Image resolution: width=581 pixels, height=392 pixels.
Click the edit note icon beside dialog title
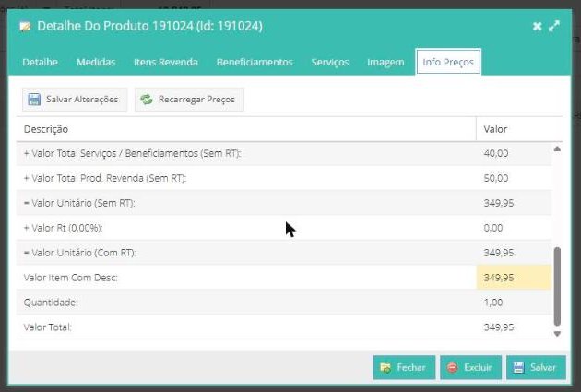pos(25,27)
